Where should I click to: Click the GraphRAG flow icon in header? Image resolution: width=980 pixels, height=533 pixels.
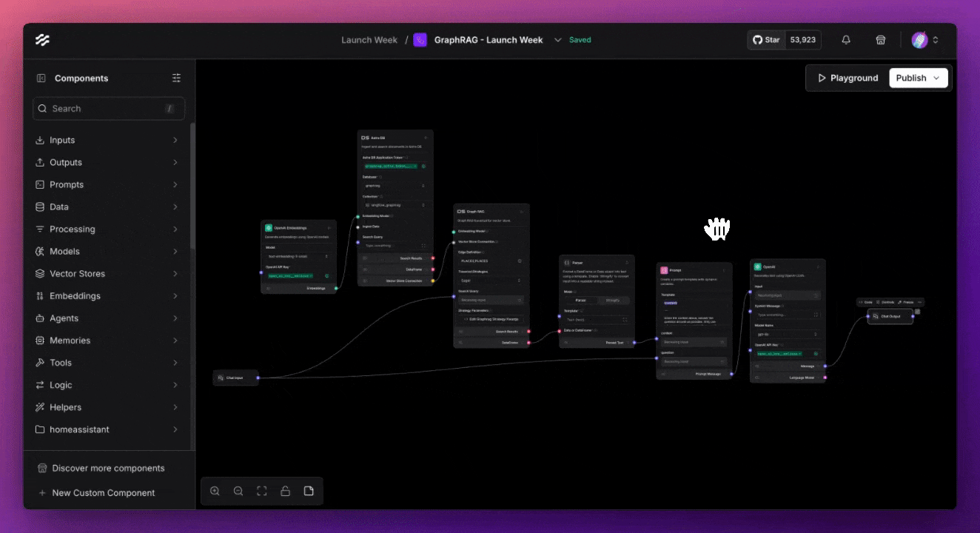coord(420,40)
